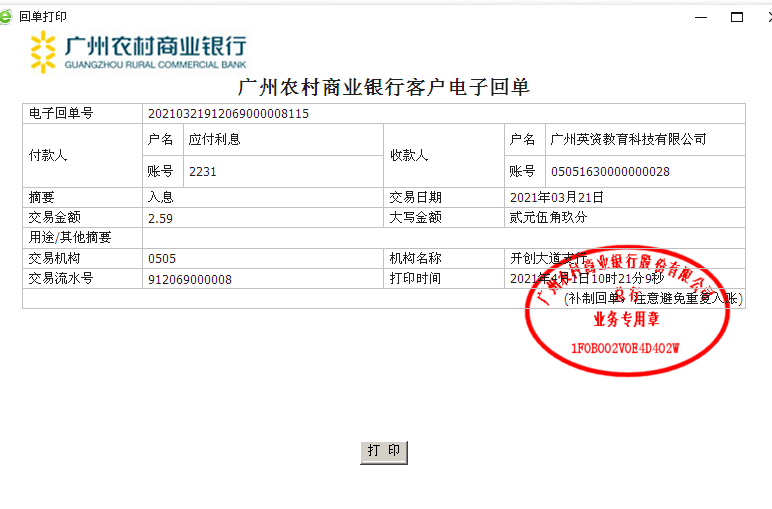Click serial number 912069000008
Image resolution: width=772 pixels, height=509 pixels.
pyautogui.click(x=190, y=280)
